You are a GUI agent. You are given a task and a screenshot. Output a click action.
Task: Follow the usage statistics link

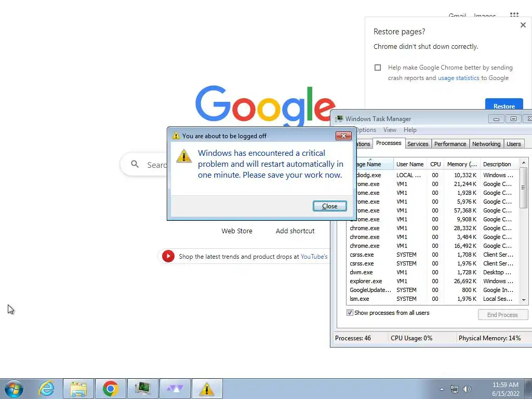pyautogui.click(x=458, y=78)
